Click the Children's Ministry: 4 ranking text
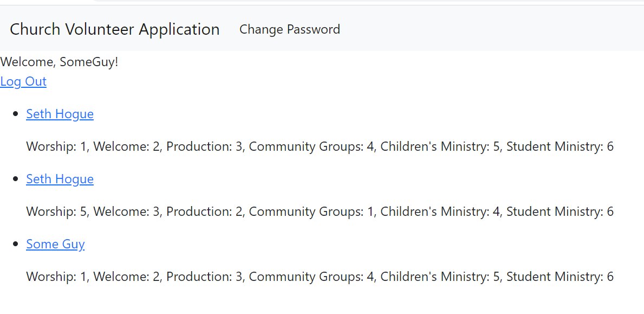644x314 pixels. tap(440, 212)
